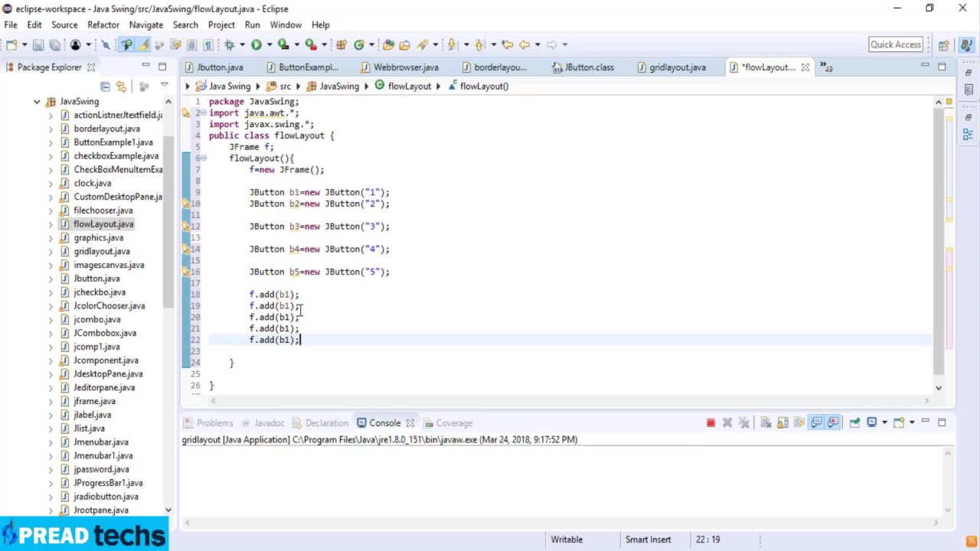Open the Refactor menu
The image size is (980, 551).
pos(103,24)
